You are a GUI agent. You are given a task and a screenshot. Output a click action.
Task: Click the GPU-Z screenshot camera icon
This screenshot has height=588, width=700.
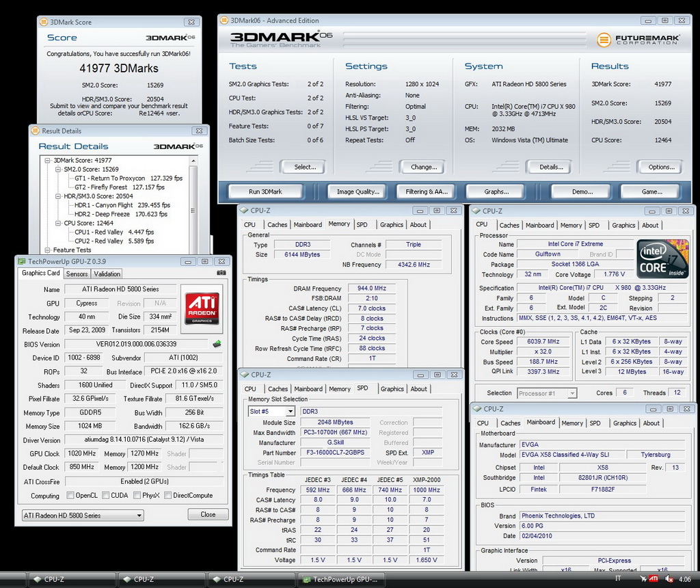pyautogui.click(x=221, y=273)
